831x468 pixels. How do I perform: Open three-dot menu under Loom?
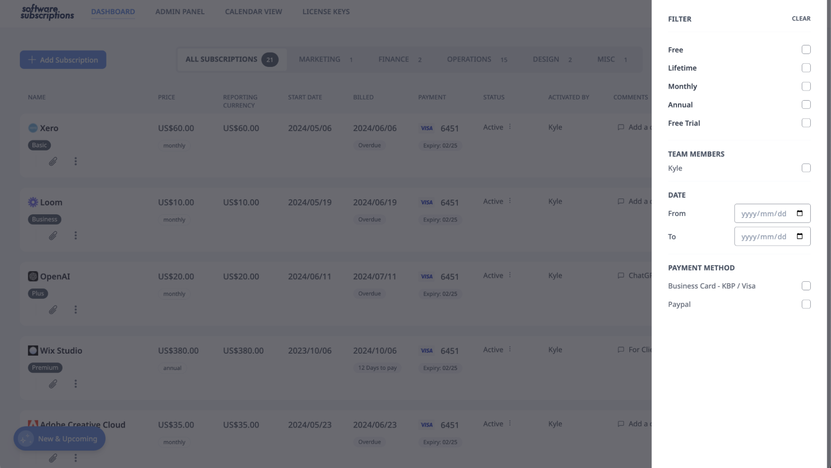75,235
